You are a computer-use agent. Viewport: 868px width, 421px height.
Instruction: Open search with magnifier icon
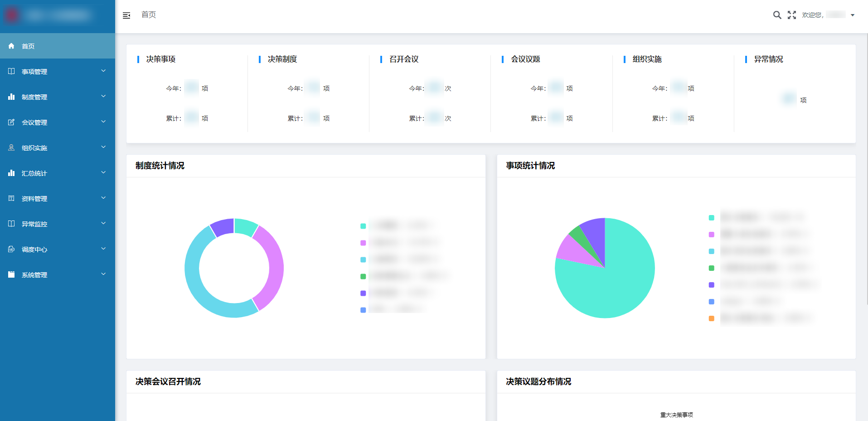click(x=777, y=15)
